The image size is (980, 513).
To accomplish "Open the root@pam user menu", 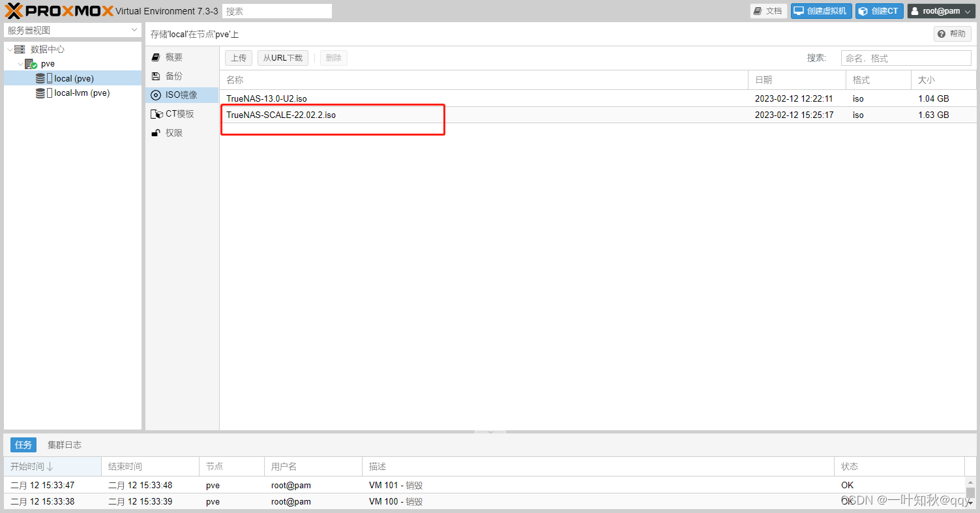I will pos(942,11).
